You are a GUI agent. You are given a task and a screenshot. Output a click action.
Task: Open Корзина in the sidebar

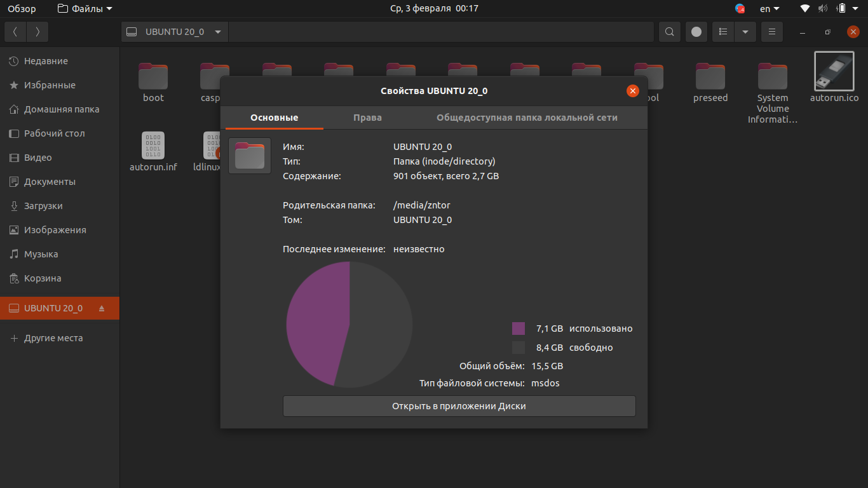pos(43,278)
